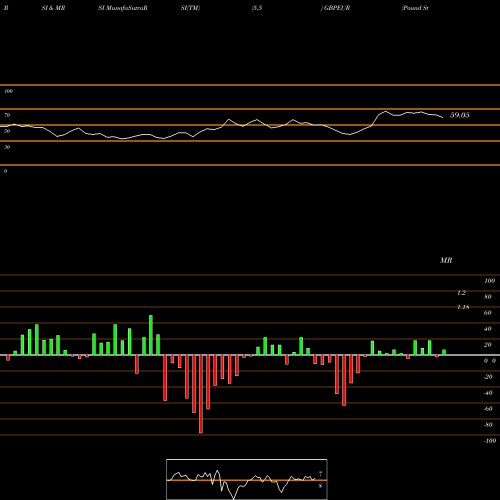Click the last green bar of MR histogram

(x=444, y=352)
